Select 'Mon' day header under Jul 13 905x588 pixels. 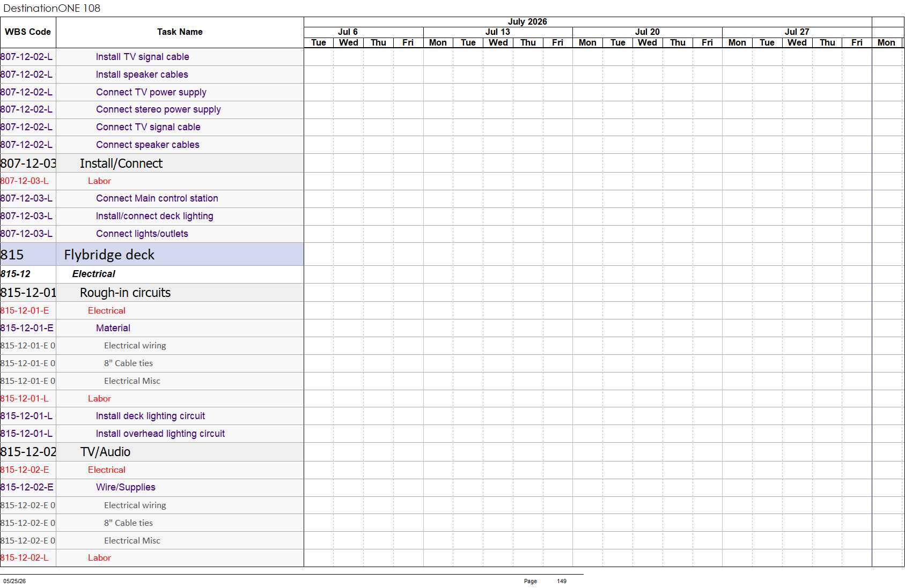click(x=438, y=43)
